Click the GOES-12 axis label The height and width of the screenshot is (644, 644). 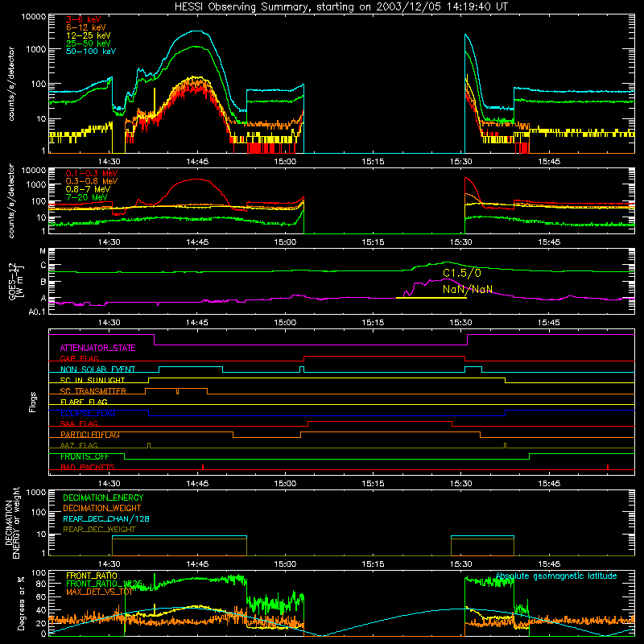click(12, 282)
